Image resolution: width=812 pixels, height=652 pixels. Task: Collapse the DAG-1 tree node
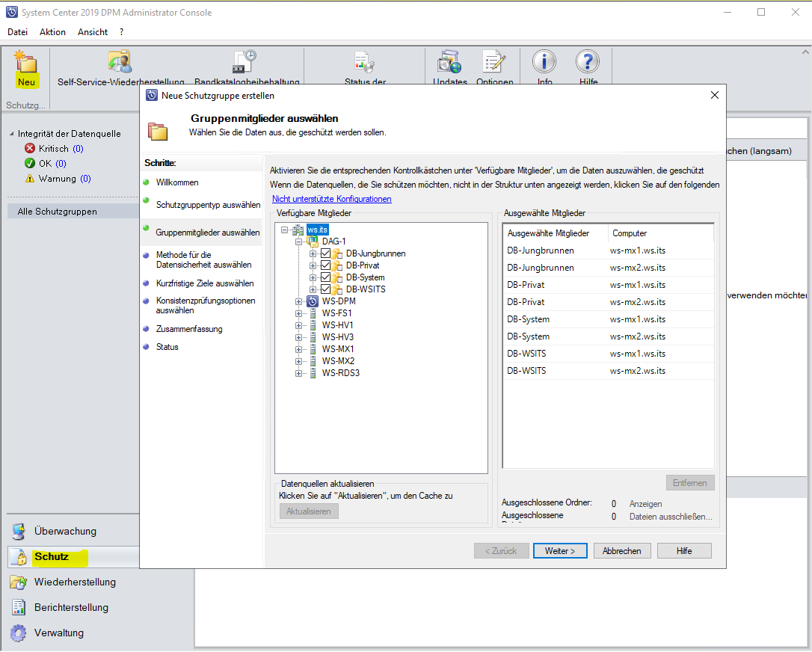tap(299, 242)
